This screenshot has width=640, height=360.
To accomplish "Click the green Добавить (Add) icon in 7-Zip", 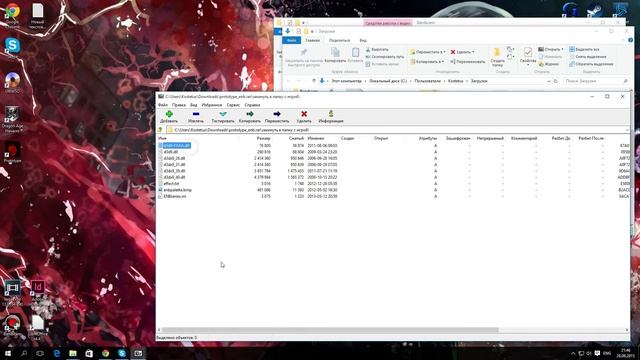I will 169,114.
